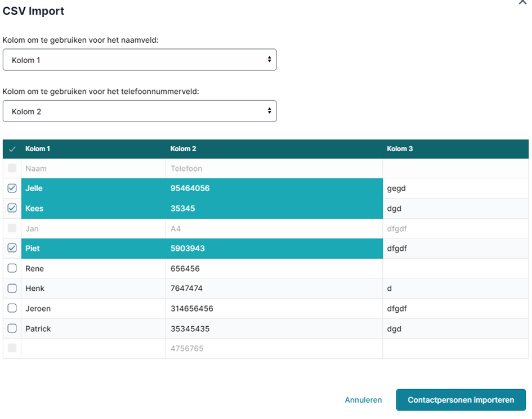This screenshot has height=419, width=532.
Task: Click the select-all checkmark in table header
Action: point(12,149)
